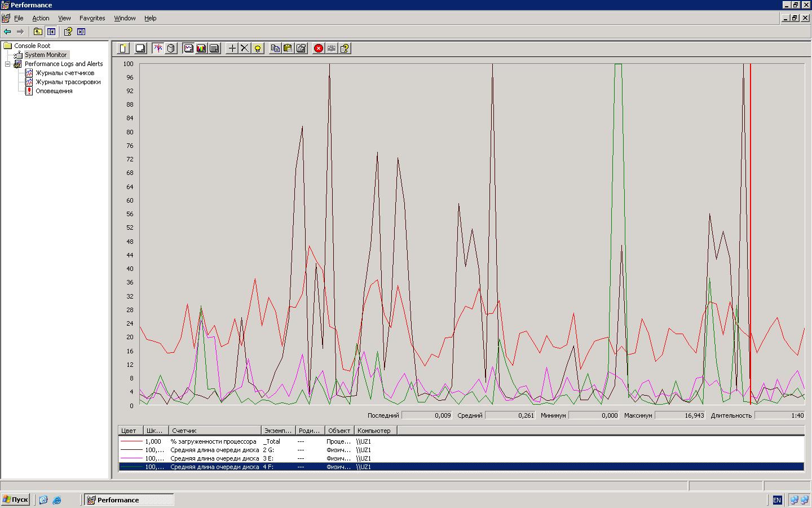This screenshot has height=508, width=812.
Task: Delete selected counter with X icon
Action: (x=245, y=49)
